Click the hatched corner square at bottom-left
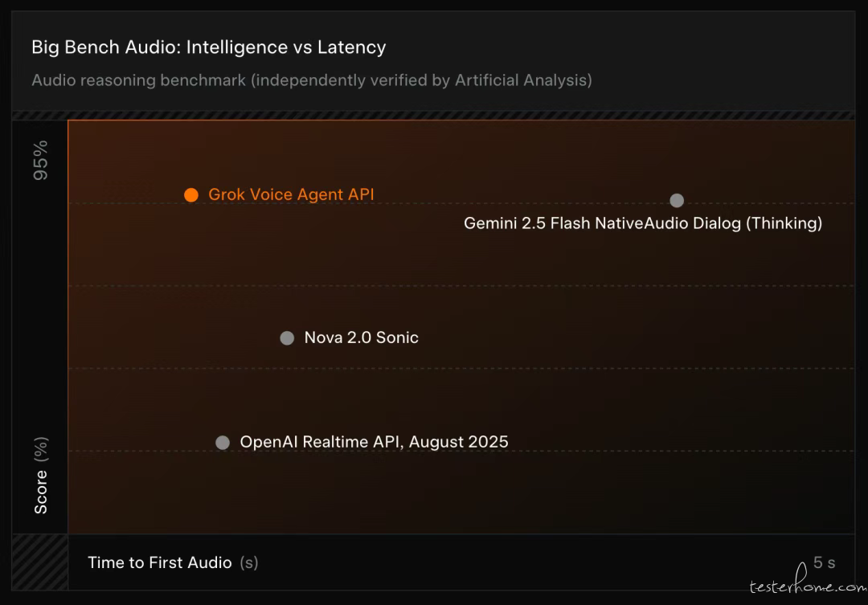 [39, 564]
